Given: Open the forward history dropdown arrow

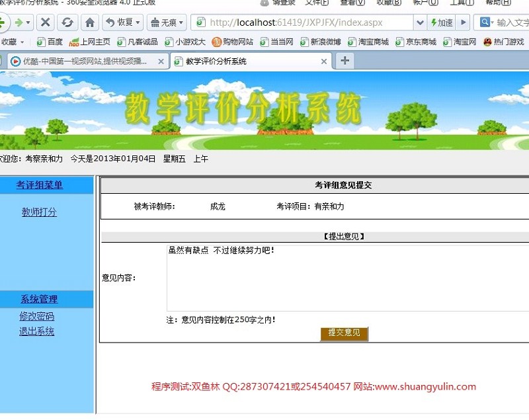Looking at the screenshot, I should (x=28, y=22).
